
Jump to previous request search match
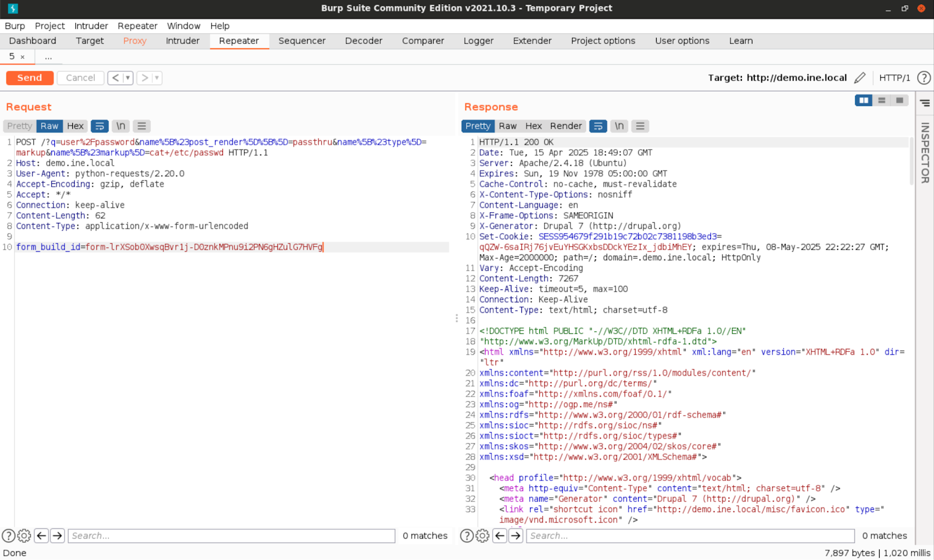point(41,535)
